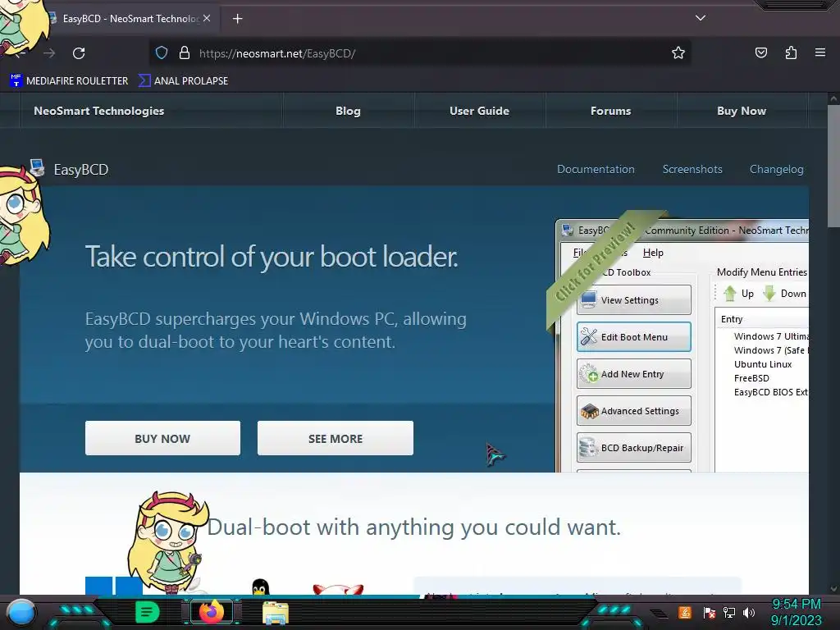This screenshot has height=630, width=840.
Task: Open the Forums nav item
Action: tap(610, 111)
